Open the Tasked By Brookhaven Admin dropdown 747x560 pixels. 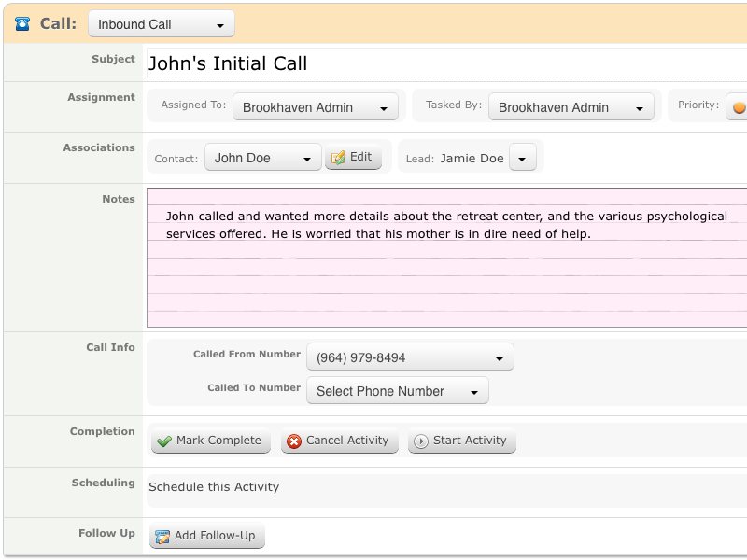pos(571,107)
